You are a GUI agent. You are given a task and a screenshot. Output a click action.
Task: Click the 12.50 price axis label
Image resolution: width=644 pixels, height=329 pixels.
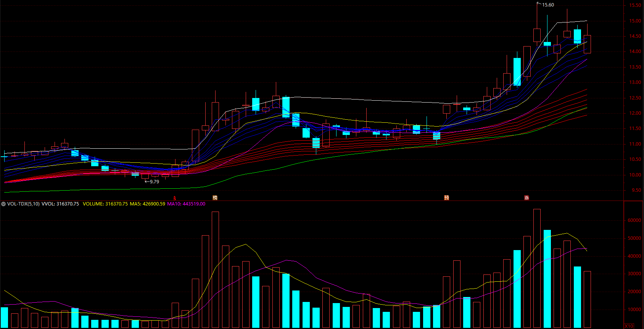(x=635, y=98)
